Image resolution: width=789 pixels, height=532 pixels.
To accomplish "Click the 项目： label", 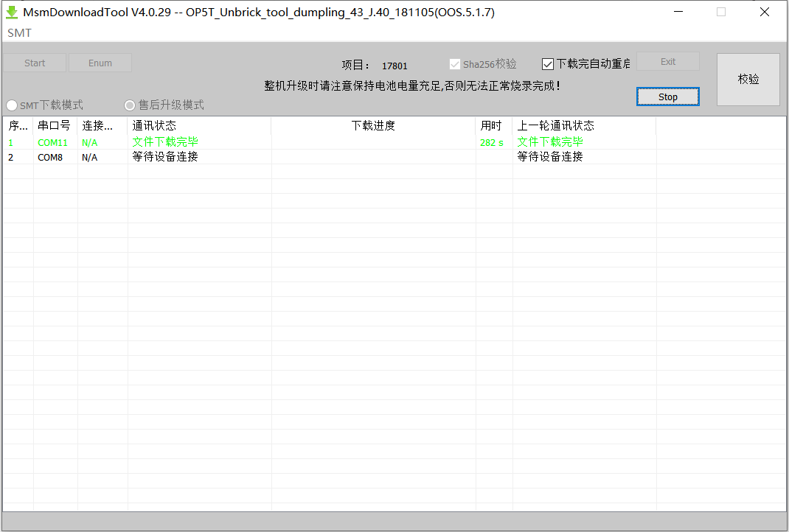I will 355,65.
